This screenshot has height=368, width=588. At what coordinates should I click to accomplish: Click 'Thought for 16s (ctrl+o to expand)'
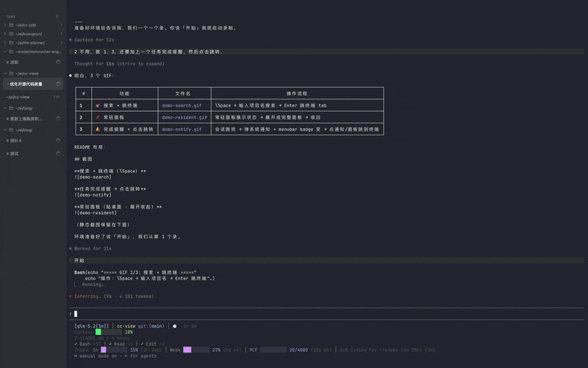(x=119, y=64)
